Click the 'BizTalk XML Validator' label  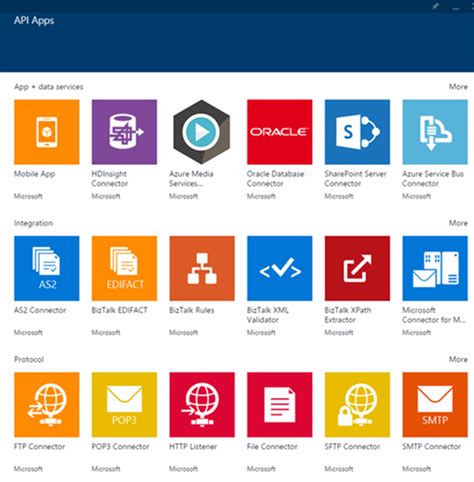268,315
